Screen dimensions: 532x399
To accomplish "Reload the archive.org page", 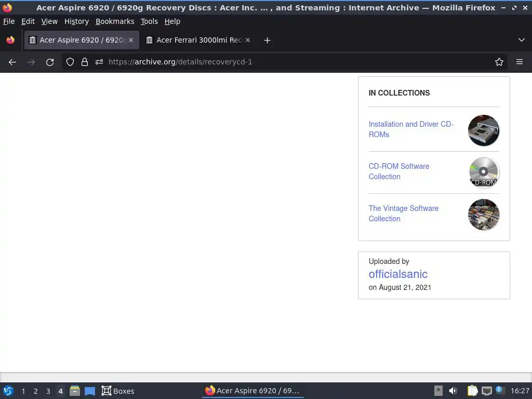I will (x=50, y=62).
